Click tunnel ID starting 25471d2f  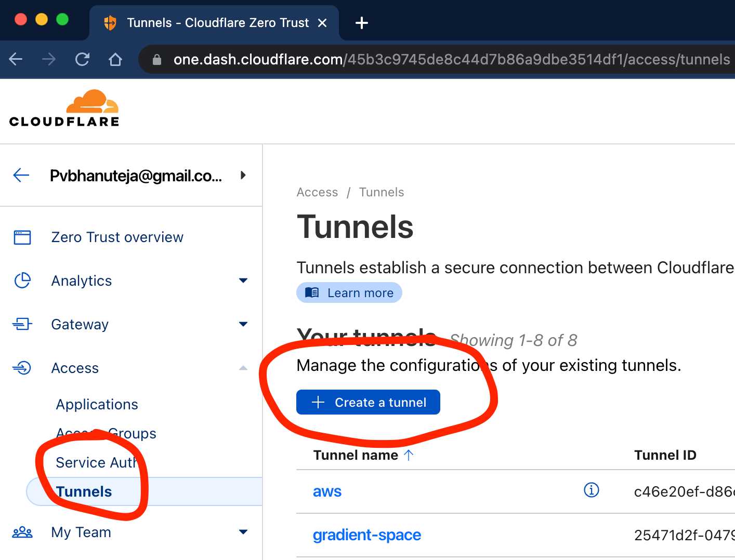684,536
